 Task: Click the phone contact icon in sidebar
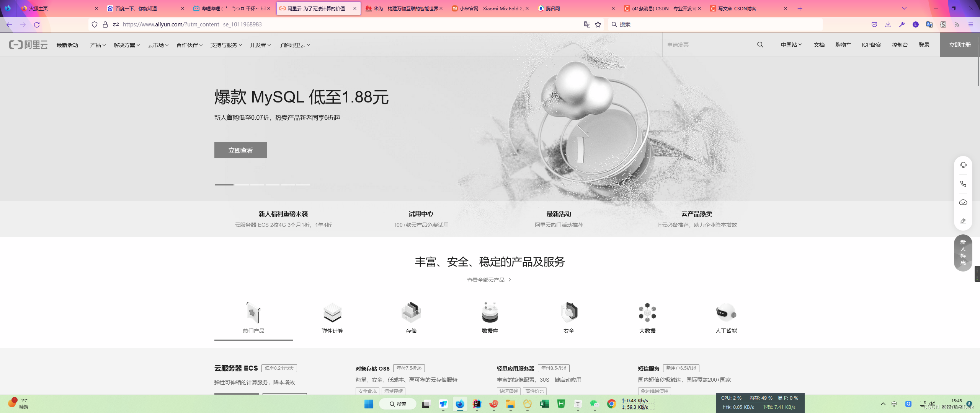(x=963, y=184)
